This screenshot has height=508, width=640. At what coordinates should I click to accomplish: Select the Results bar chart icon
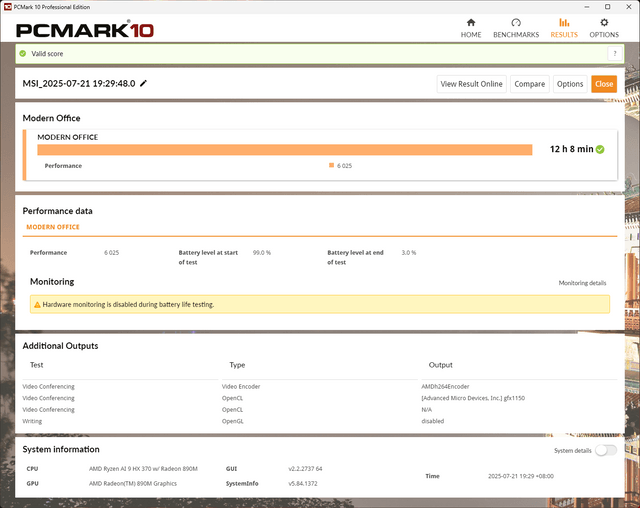[x=564, y=22]
